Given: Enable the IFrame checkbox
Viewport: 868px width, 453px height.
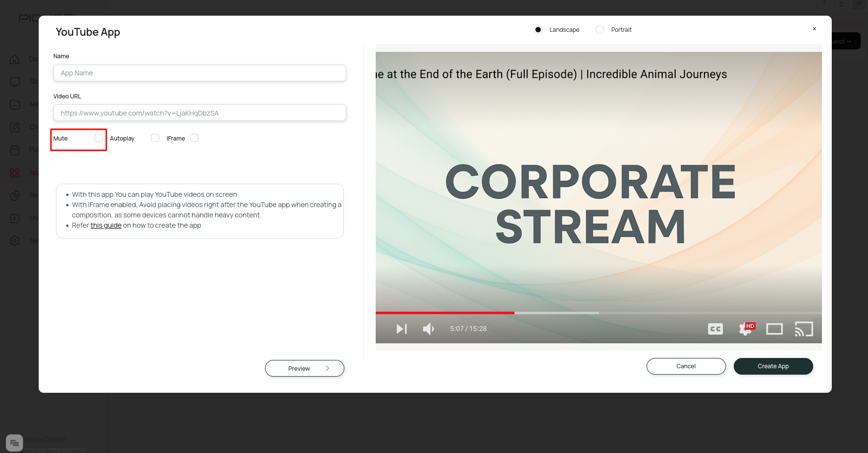Looking at the screenshot, I should [194, 138].
